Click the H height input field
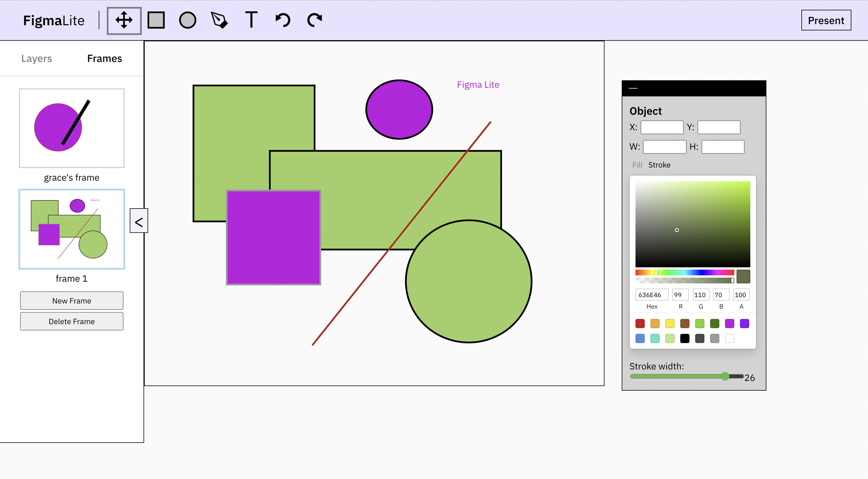 click(x=723, y=147)
